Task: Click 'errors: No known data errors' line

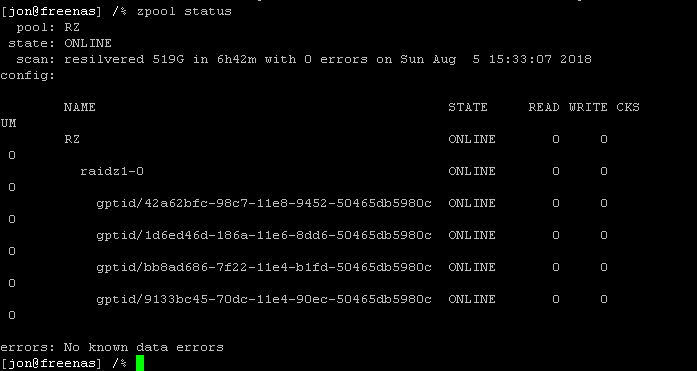Action: [x=112, y=347]
